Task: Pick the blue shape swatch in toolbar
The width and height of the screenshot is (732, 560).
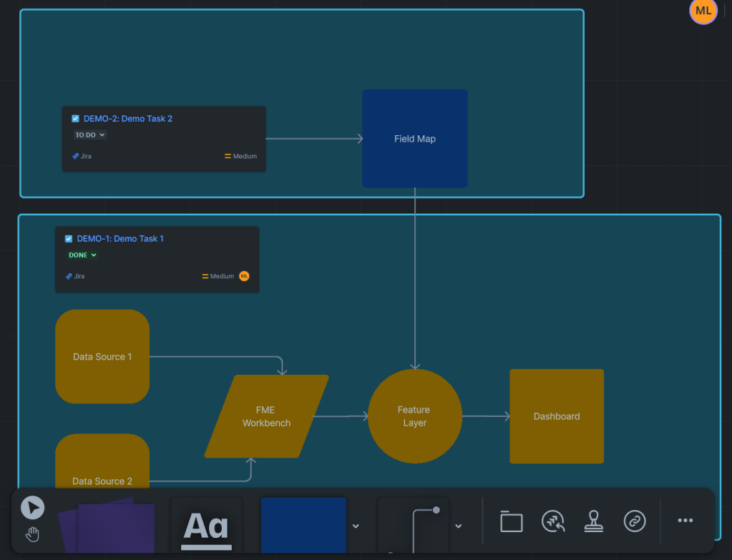Action: pos(303,525)
